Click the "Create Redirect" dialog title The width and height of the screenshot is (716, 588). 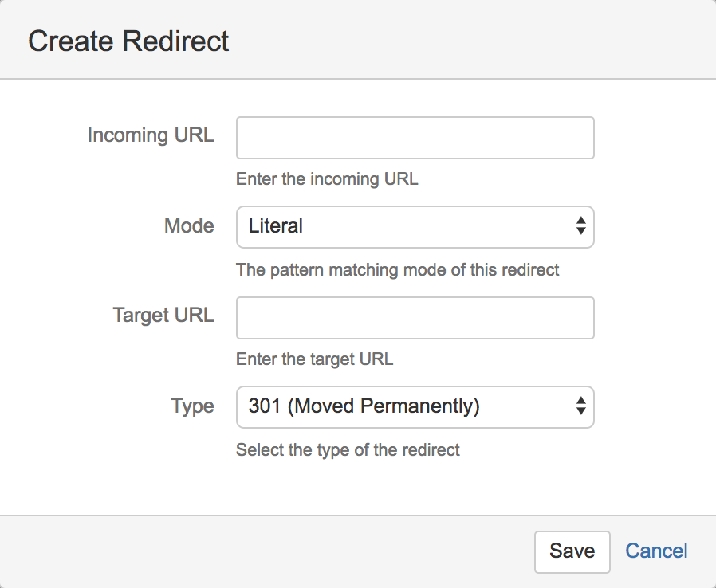[128, 41]
